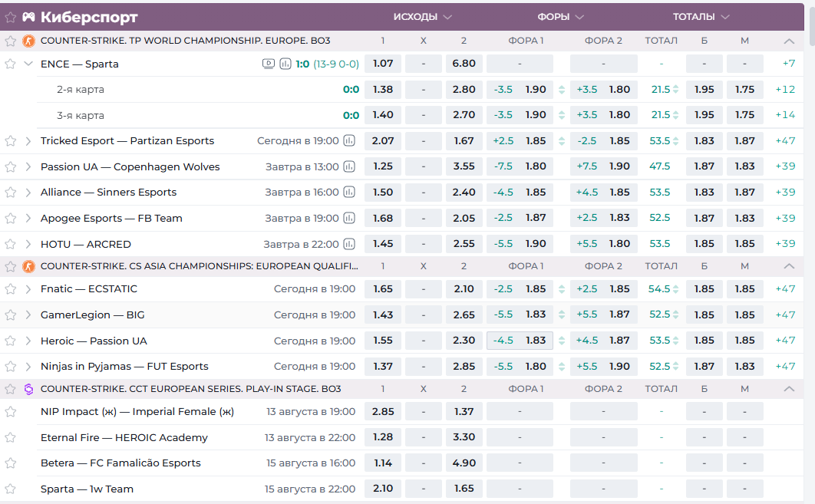The image size is (815, 504).
Task: Star the Betera — FC Famalicão Esports match
Action: pyautogui.click(x=11, y=463)
